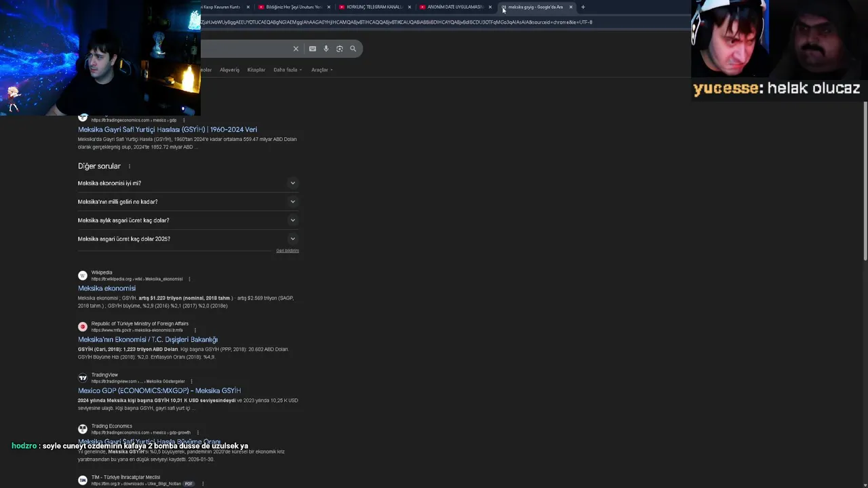Click the PDF badge on TİM result
The width and height of the screenshot is (868, 488).
click(189, 484)
